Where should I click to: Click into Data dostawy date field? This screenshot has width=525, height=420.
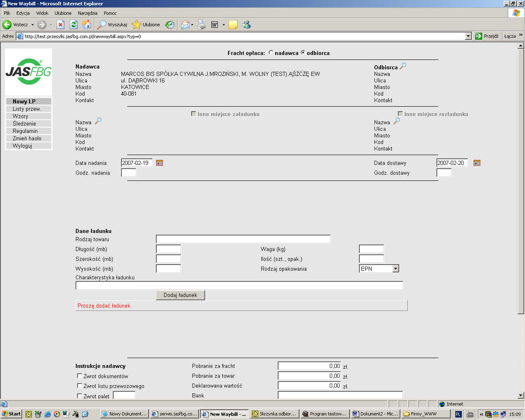(x=452, y=163)
